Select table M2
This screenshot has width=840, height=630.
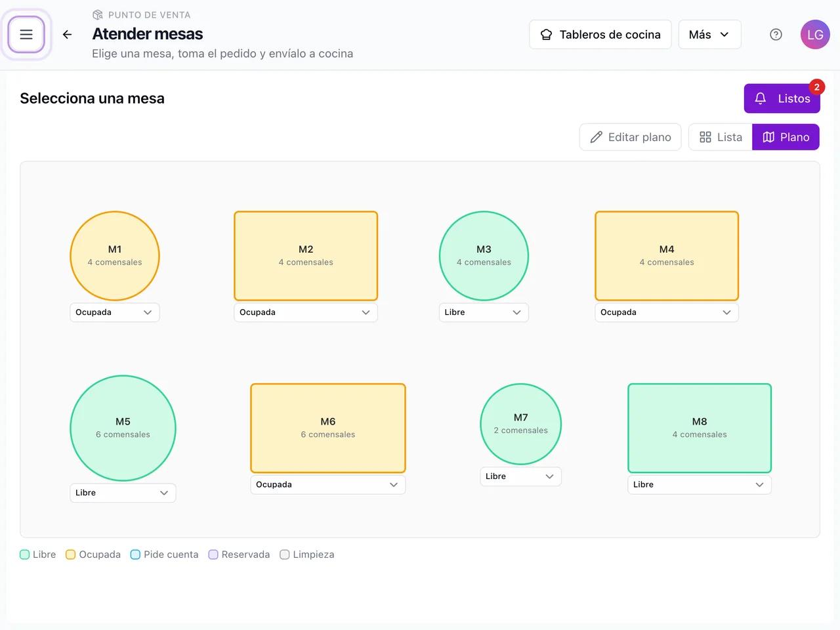click(306, 256)
